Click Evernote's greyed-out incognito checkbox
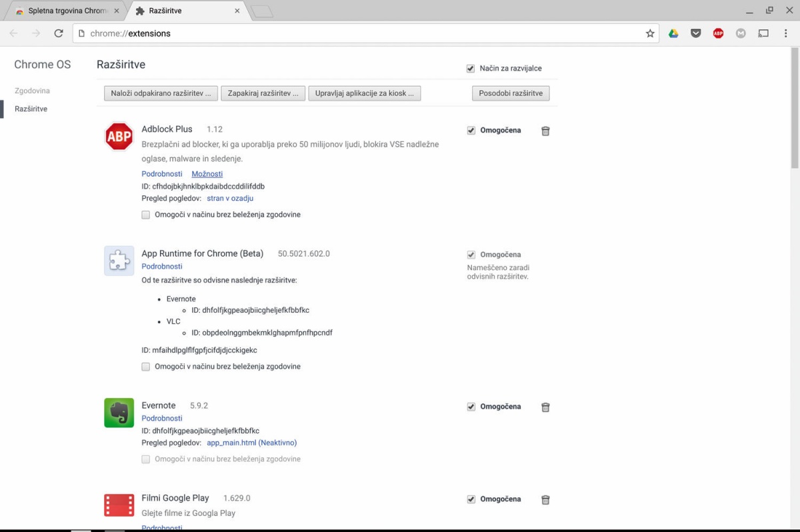The image size is (800, 532). pos(146,459)
